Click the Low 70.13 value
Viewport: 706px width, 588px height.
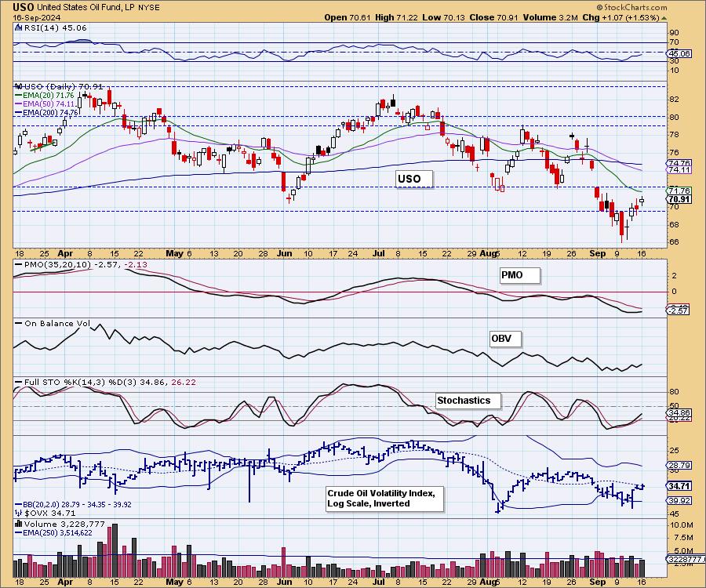pyautogui.click(x=444, y=17)
